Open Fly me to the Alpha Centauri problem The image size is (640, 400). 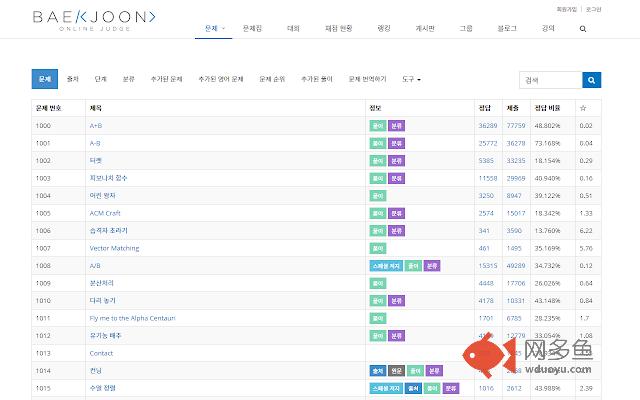click(x=132, y=318)
